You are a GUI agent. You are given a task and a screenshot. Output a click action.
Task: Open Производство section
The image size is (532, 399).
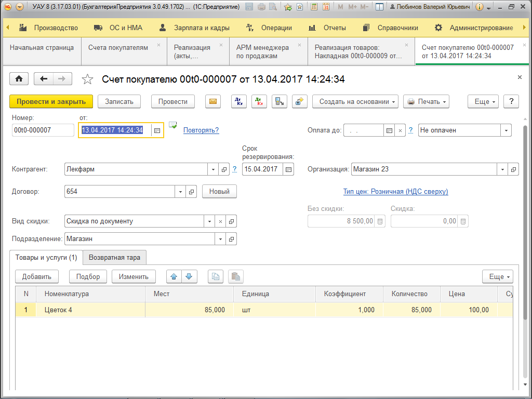49,28
